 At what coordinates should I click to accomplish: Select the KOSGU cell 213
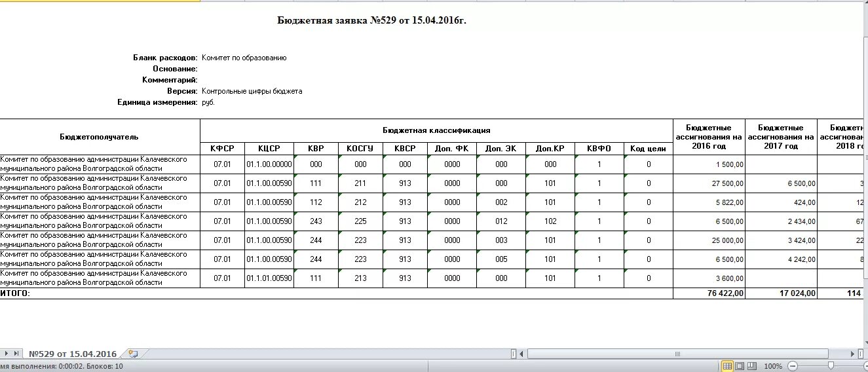(360, 278)
